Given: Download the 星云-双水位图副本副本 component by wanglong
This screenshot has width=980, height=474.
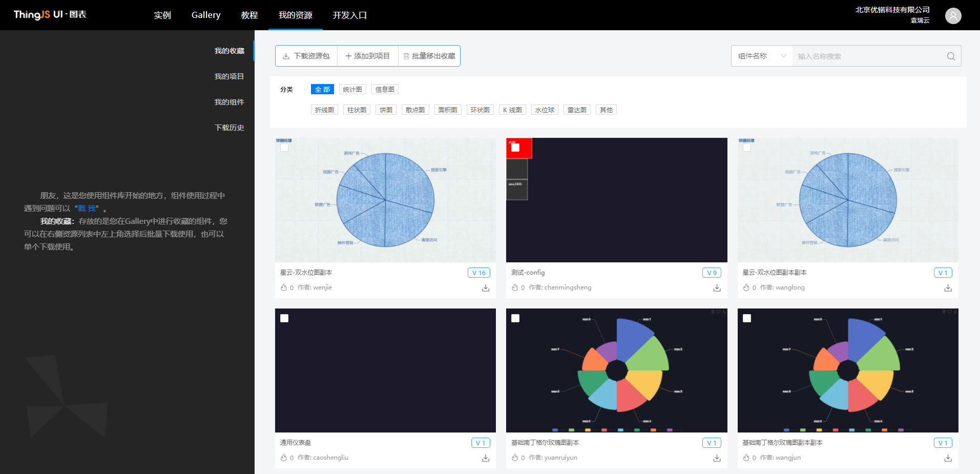Looking at the screenshot, I should 948,288.
